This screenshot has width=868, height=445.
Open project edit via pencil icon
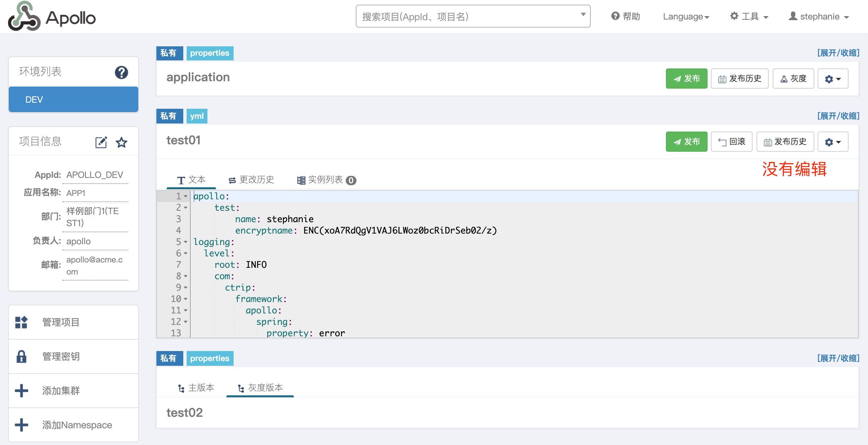point(102,142)
